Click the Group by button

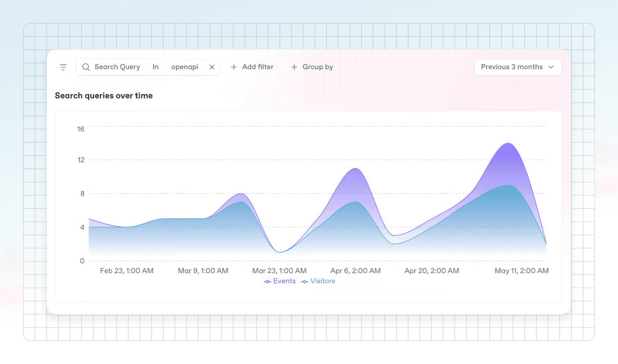[312, 67]
